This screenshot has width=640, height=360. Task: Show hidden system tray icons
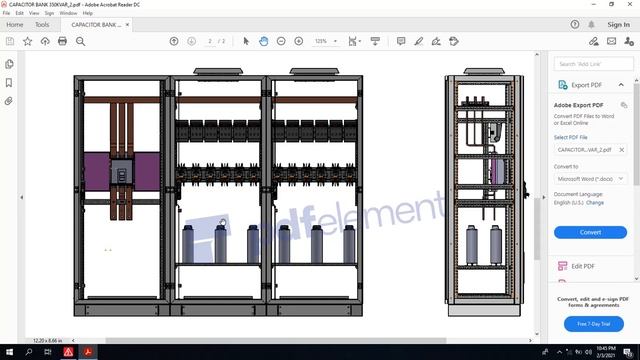559,352
